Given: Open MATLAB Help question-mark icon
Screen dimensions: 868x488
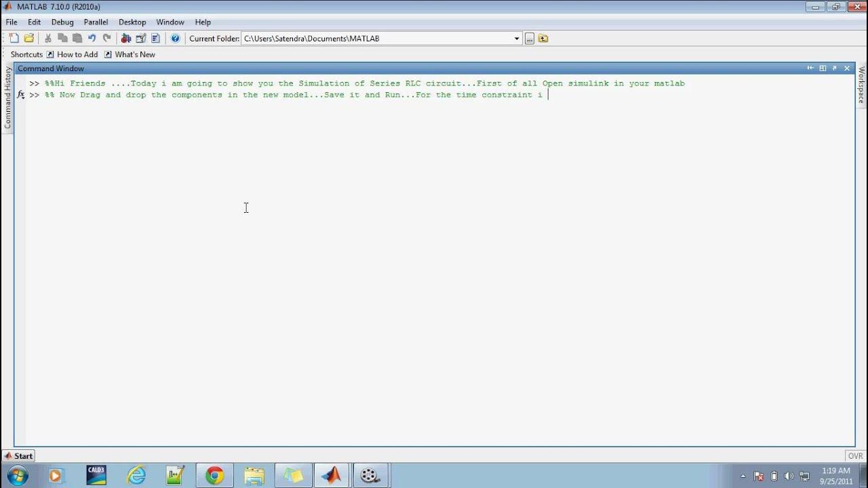Looking at the screenshot, I should click(x=175, y=39).
